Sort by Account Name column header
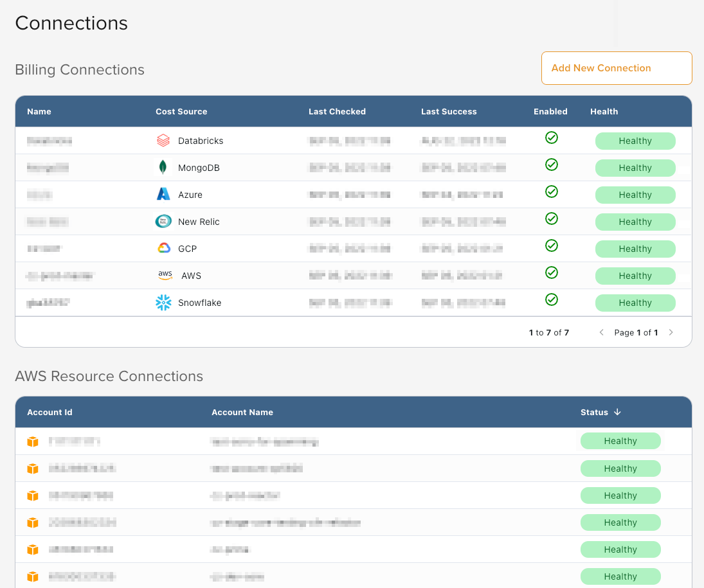The image size is (704, 588). (242, 412)
